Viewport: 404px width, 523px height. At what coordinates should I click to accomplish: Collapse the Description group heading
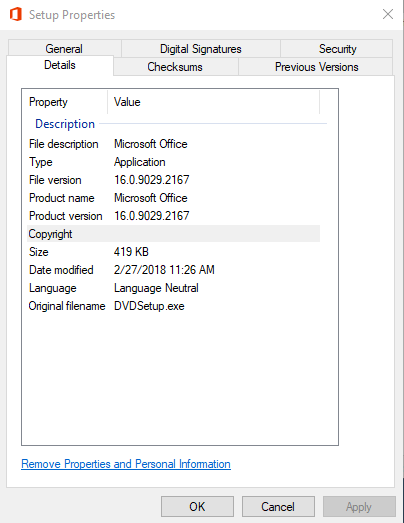(65, 124)
